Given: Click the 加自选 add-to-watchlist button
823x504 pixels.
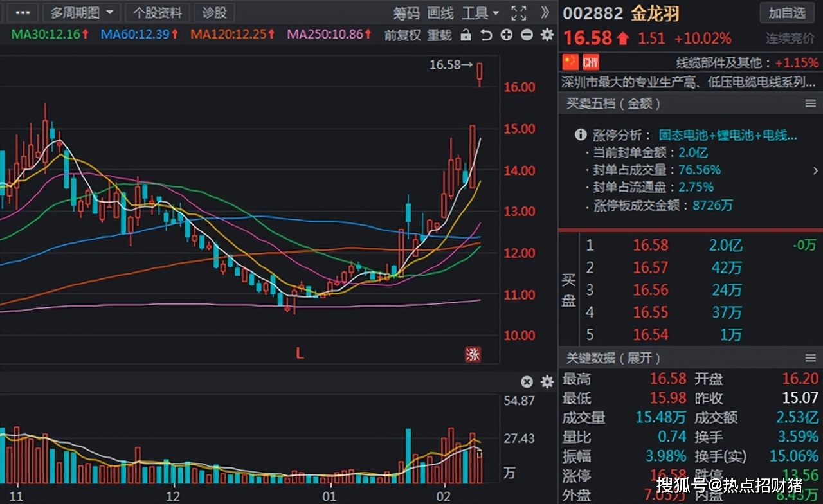Looking at the screenshot, I should (787, 12).
